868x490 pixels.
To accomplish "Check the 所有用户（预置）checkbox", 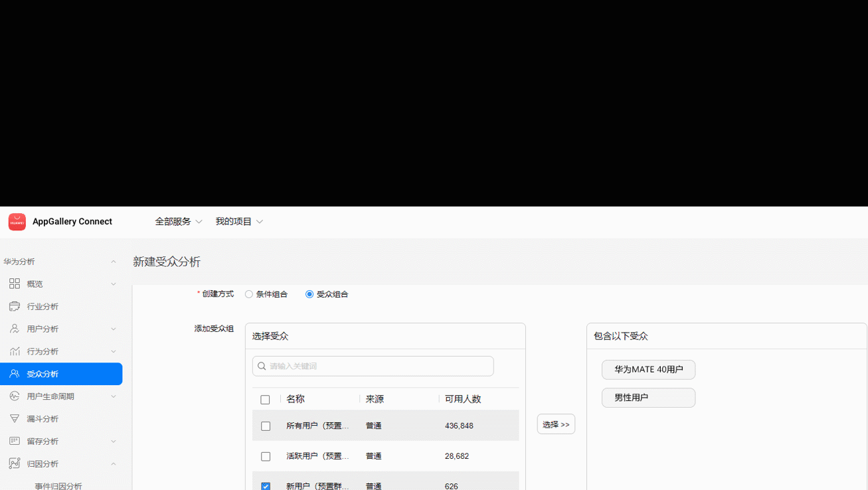I will tap(266, 426).
